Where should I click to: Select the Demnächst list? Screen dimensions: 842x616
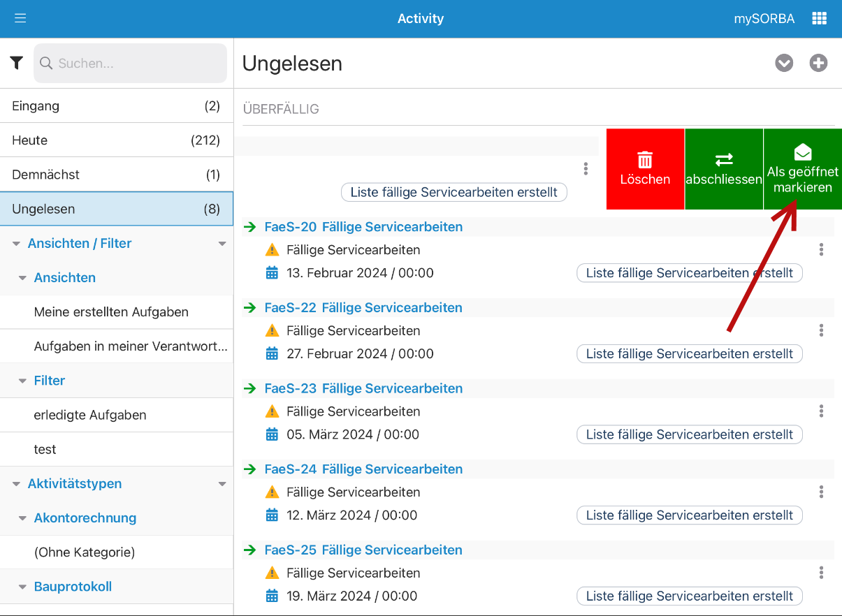click(x=117, y=175)
